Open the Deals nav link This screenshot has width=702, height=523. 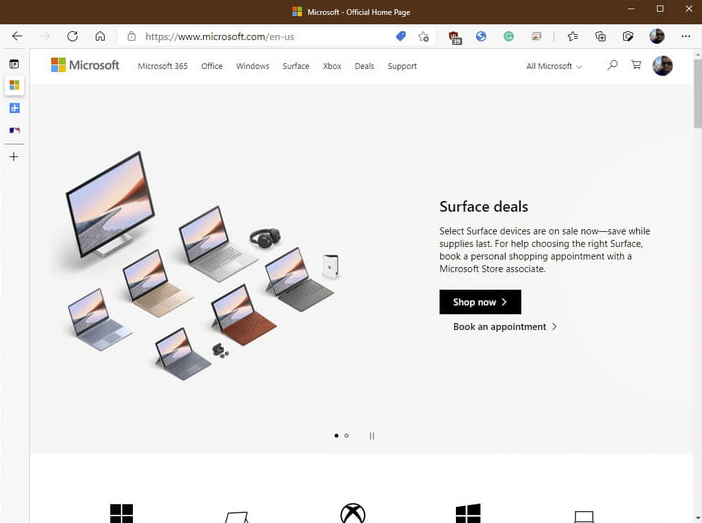click(x=364, y=66)
